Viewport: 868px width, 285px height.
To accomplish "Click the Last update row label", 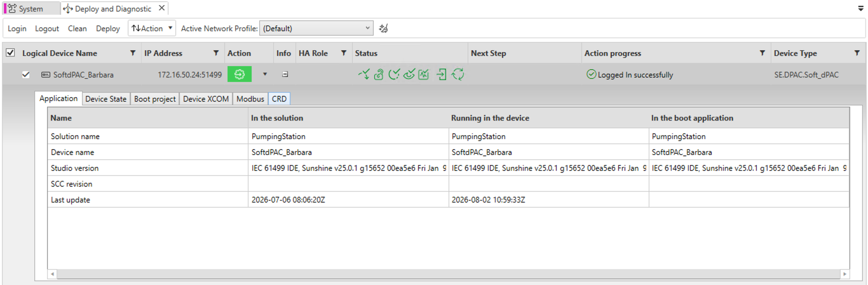I will pos(70,200).
